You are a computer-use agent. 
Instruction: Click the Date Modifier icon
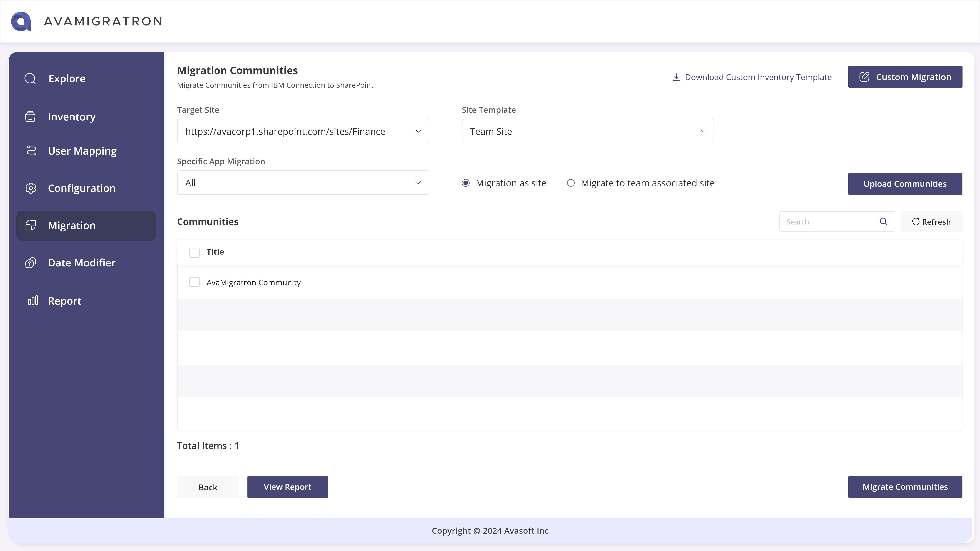[x=31, y=263]
